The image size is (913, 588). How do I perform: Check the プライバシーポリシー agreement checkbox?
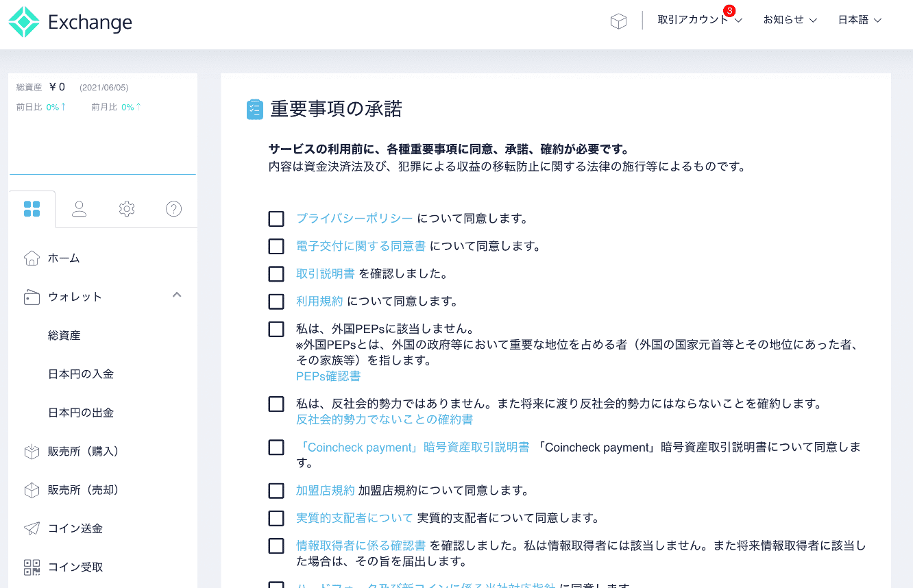click(276, 219)
